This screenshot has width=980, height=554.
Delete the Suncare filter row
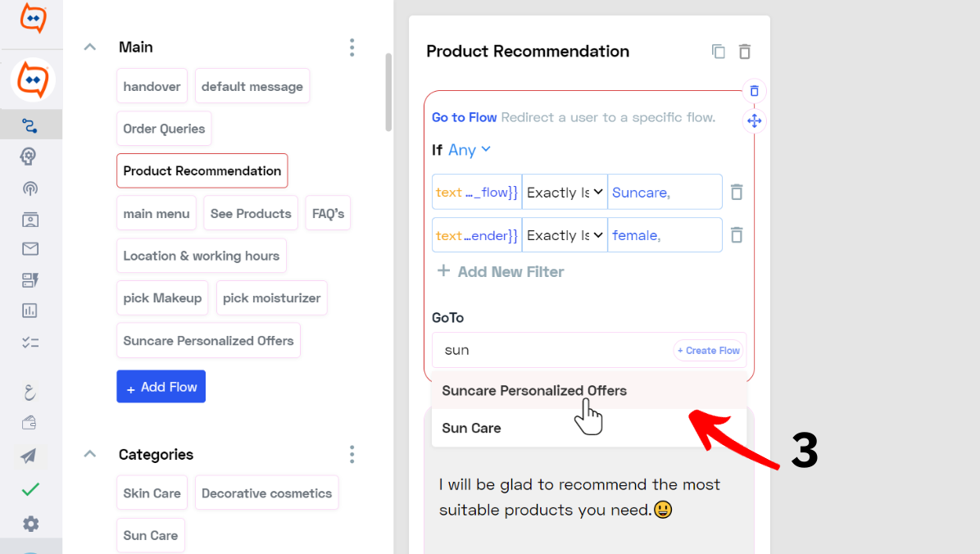[737, 192]
